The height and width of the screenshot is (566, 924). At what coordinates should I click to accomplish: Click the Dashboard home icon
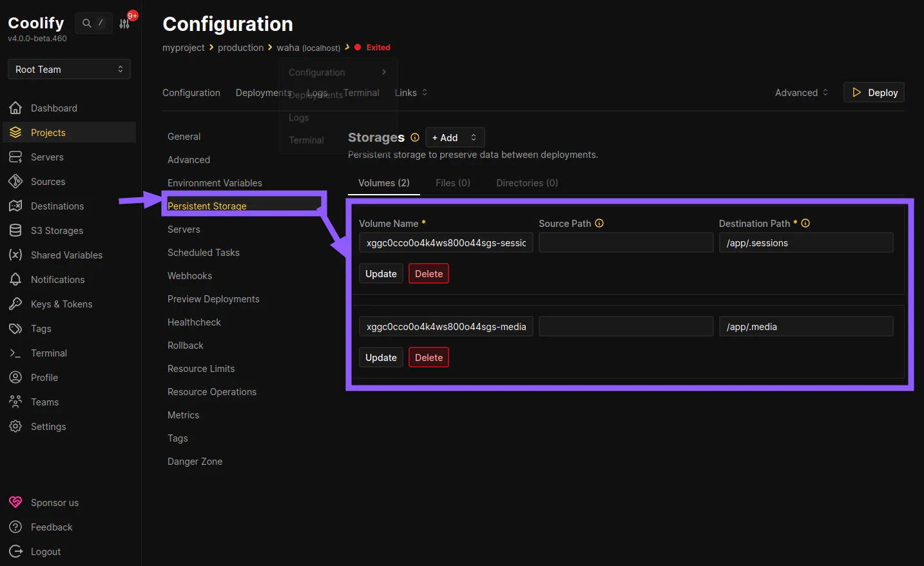[x=15, y=108]
